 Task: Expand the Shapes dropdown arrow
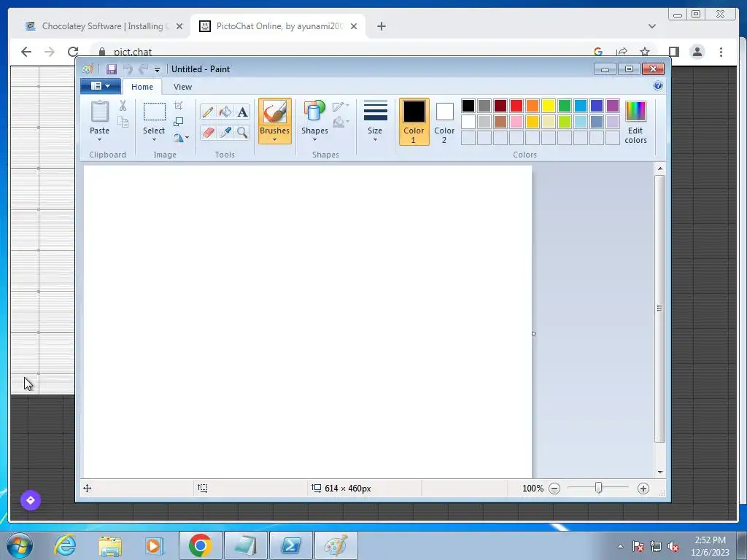point(314,139)
